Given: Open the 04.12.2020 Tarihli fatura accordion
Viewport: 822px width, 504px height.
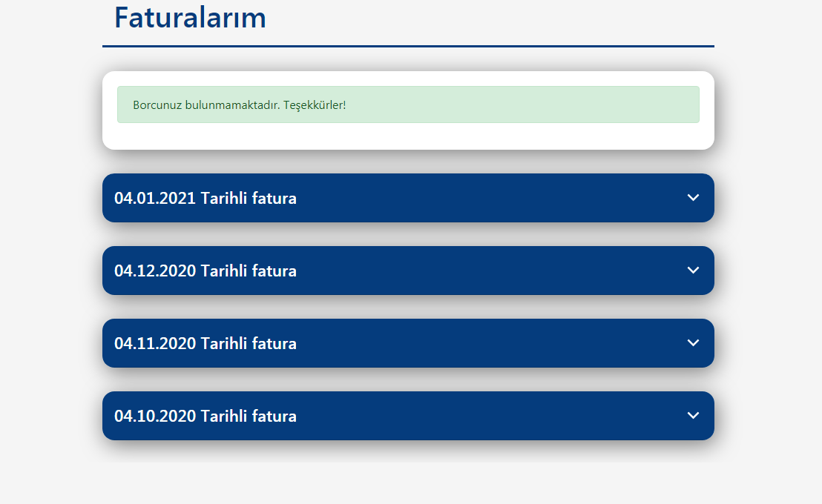Looking at the screenshot, I should [408, 271].
